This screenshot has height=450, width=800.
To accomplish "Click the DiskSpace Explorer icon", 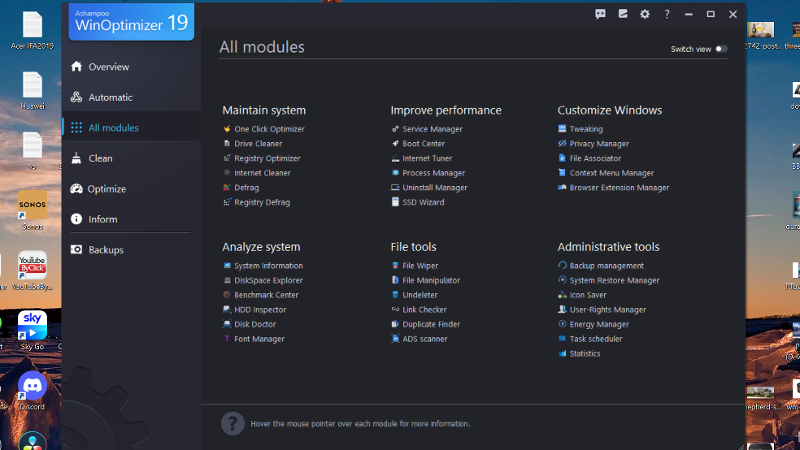I will click(x=227, y=281).
